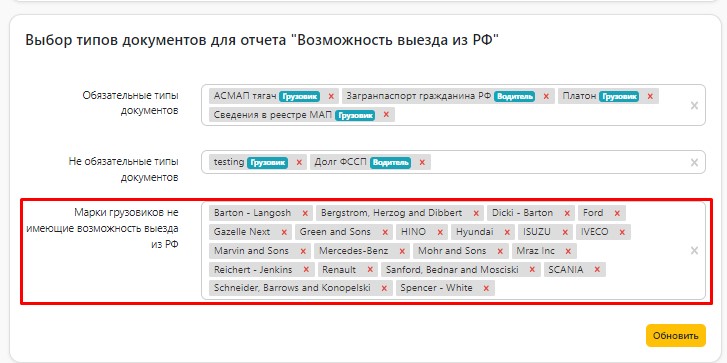The height and width of the screenshot is (363, 727).
Task: Click the Водитель badge on Долг ФССП
Action: coord(390,162)
